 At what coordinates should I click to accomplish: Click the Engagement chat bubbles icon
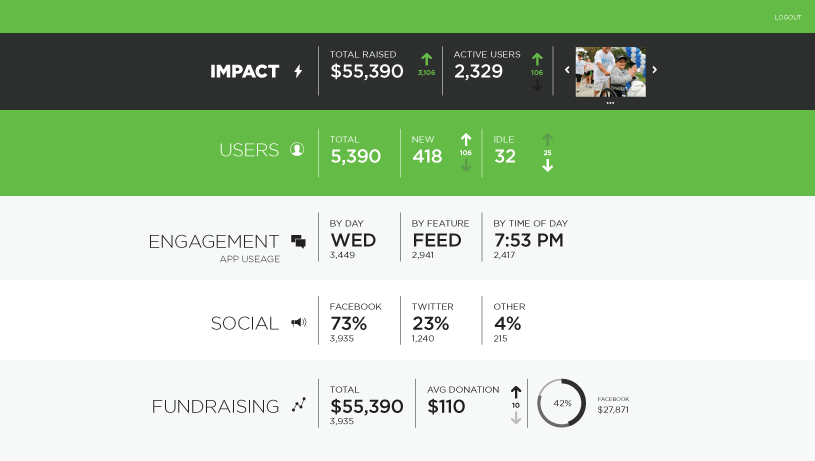[298, 241]
